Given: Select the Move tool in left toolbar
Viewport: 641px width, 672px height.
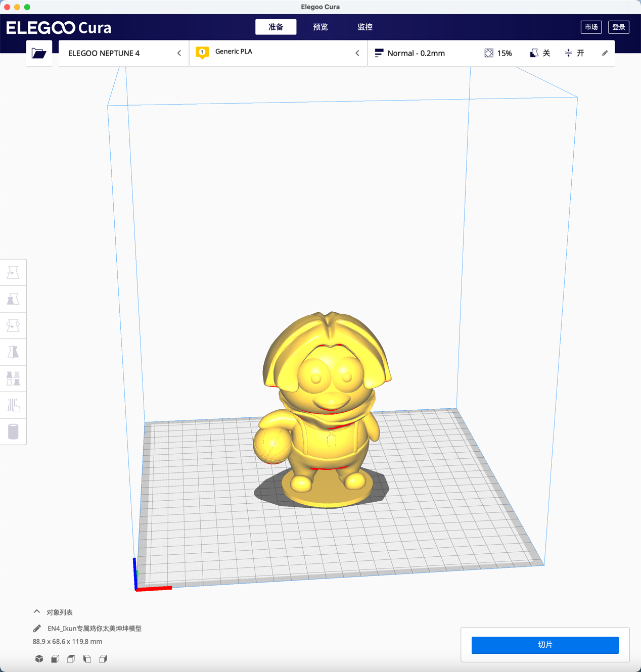Looking at the screenshot, I should [13, 273].
